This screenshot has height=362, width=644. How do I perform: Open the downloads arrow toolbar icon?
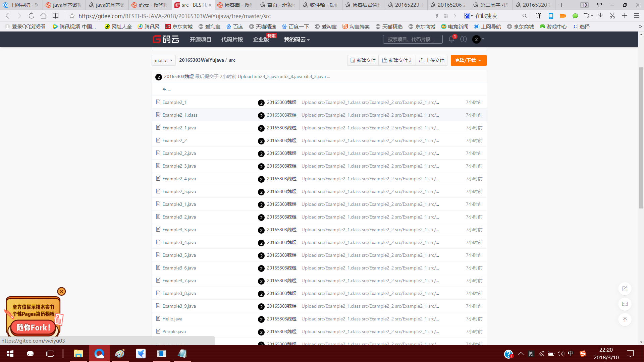tap(600, 16)
